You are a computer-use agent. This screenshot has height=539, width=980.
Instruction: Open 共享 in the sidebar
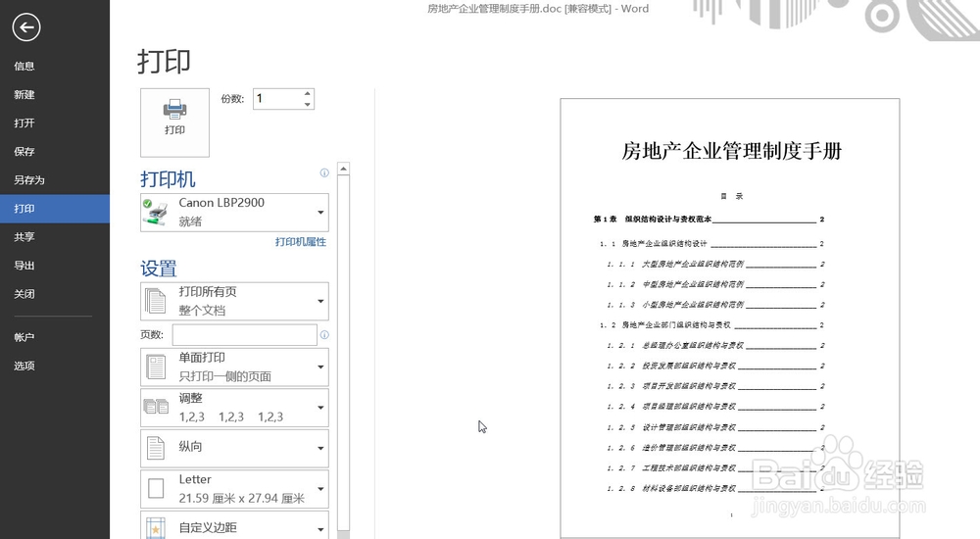pyautogui.click(x=55, y=236)
